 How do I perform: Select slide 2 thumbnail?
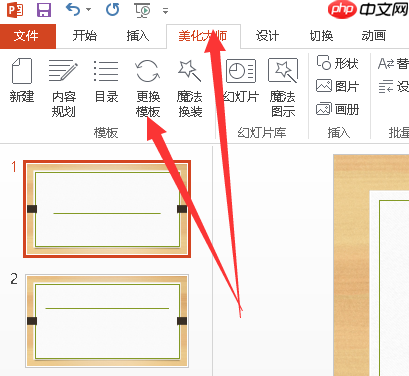pyautogui.click(x=107, y=321)
